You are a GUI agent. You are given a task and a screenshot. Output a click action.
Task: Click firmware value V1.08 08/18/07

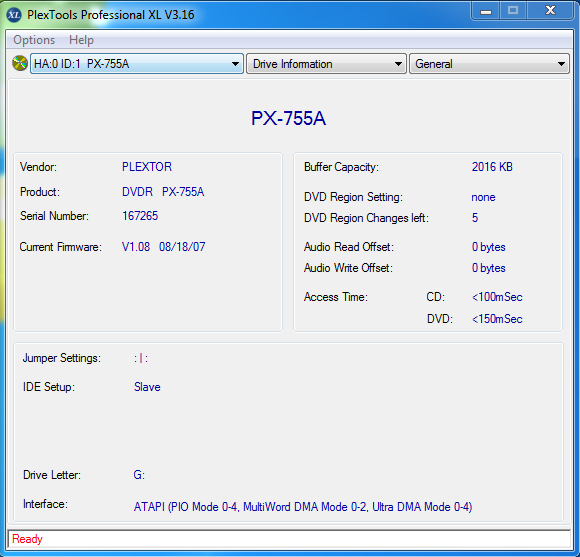[x=163, y=247]
